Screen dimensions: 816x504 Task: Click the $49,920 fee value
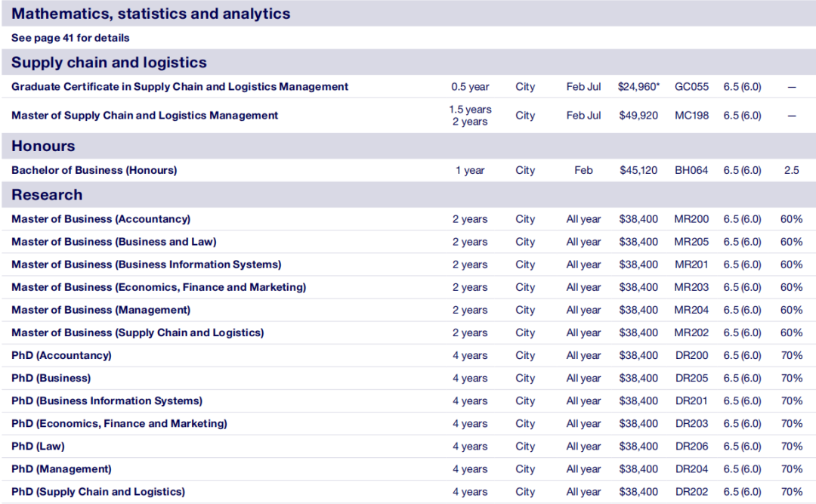pyautogui.click(x=638, y=116)
